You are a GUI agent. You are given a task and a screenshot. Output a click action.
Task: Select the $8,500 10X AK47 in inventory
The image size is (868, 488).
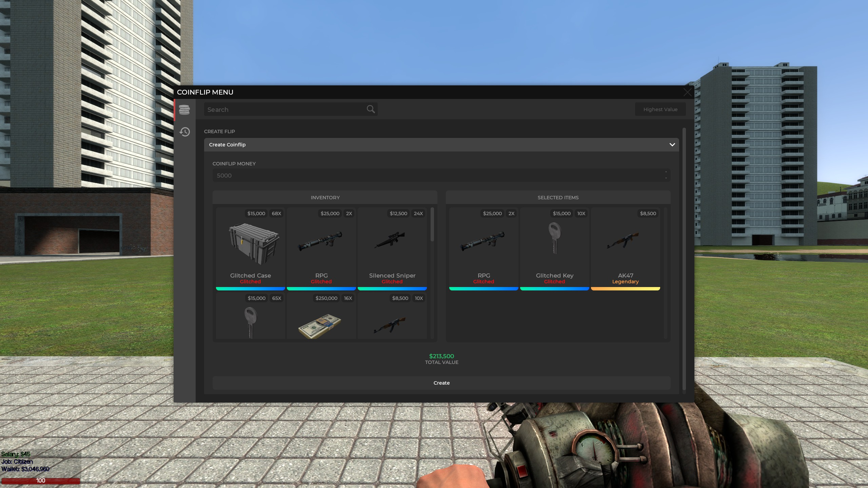click(392, 316)
